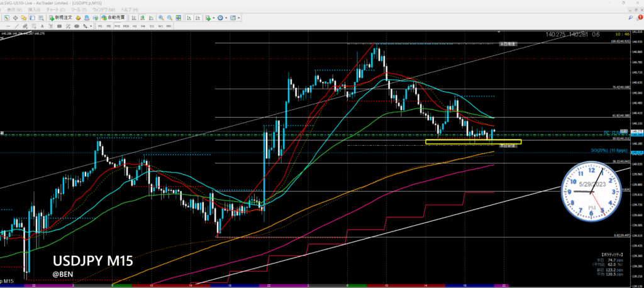Image resolution: width=644 pixels, height=288 pixels.
Task: Switch chart to bar chart display
Action: (x=133, y=18)
